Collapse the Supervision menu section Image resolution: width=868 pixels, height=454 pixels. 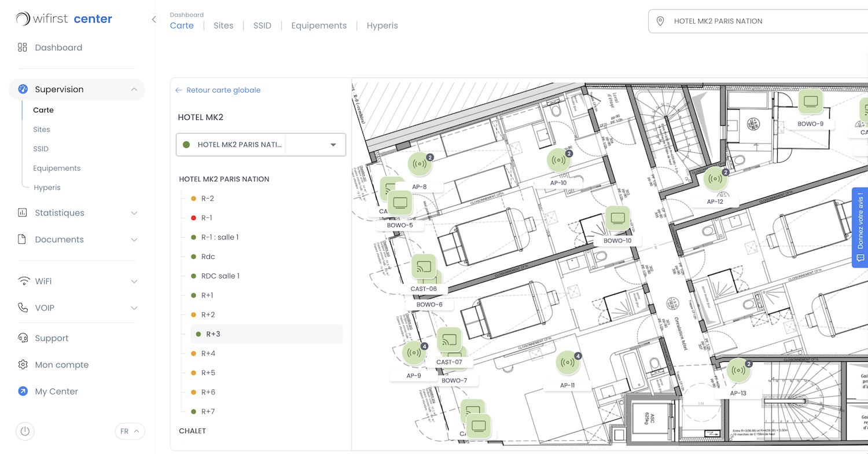134,89
